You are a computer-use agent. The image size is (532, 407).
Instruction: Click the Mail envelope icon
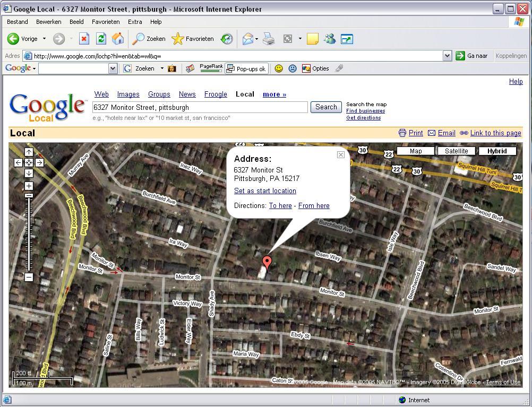tap(247, 39)
